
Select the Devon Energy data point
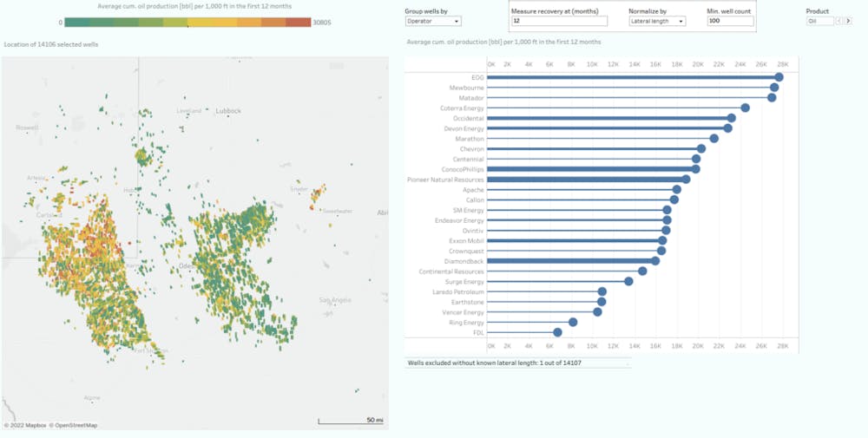tap(728, 128)
